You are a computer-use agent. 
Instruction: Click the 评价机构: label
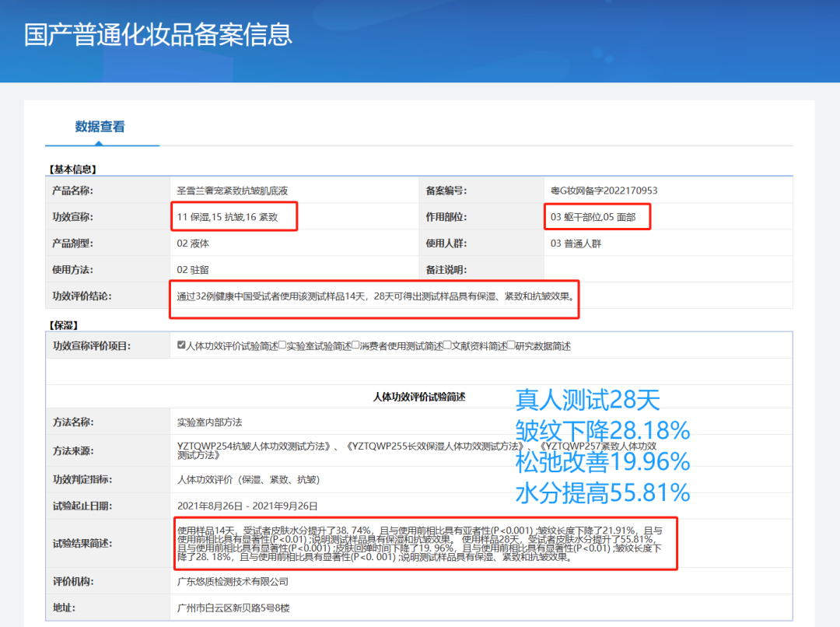click(x=73, y=581)
